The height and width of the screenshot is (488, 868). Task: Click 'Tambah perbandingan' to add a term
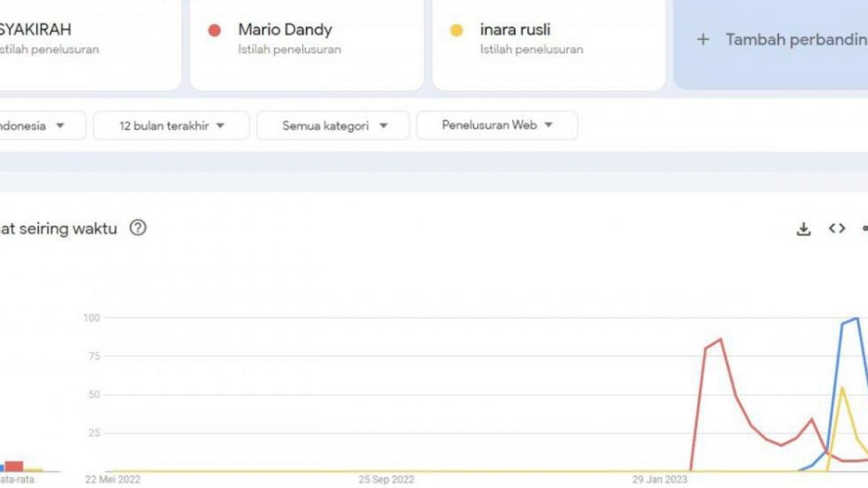[x=788, y=40]
